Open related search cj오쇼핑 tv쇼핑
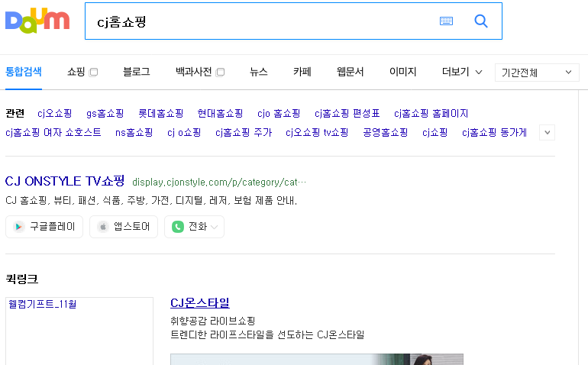The height and width of the screenshot is (365, 588). pos(317,132)
